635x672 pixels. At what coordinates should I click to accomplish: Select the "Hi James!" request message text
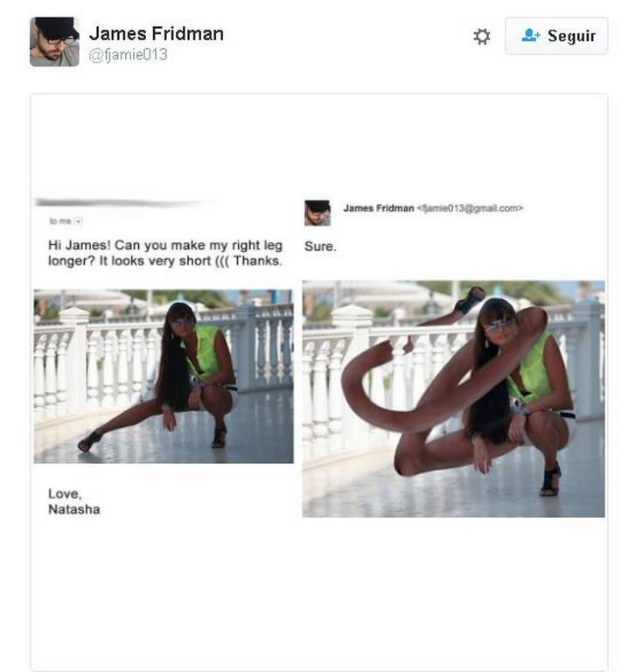tap(165, 253)
